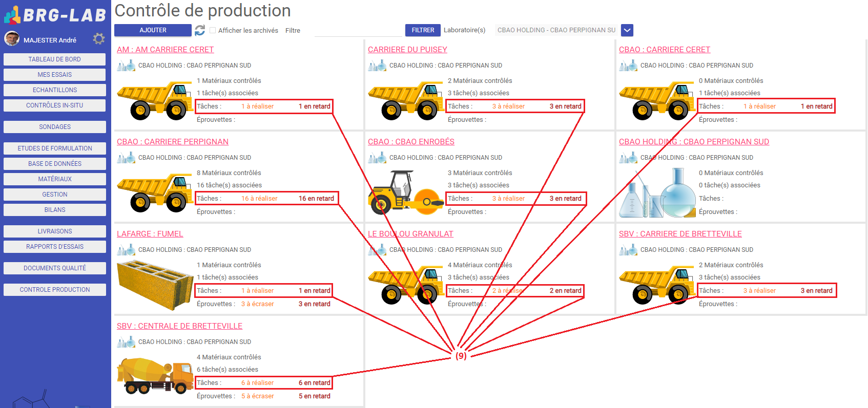868x408 pixels.
Task: Click the laboratory icon under AM CARRIERE CERET title
Action: click(x=126, y=66)
